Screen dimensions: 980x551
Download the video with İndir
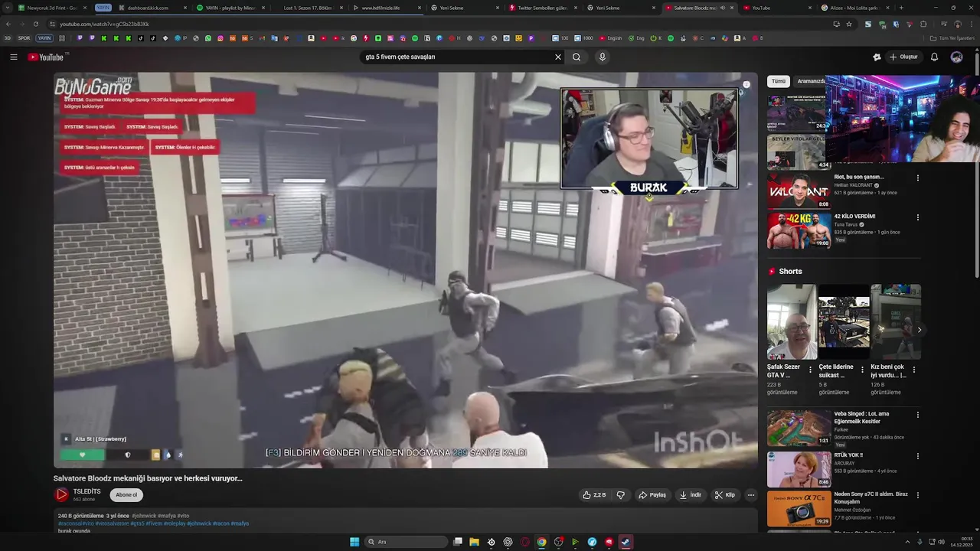[691, 495]
